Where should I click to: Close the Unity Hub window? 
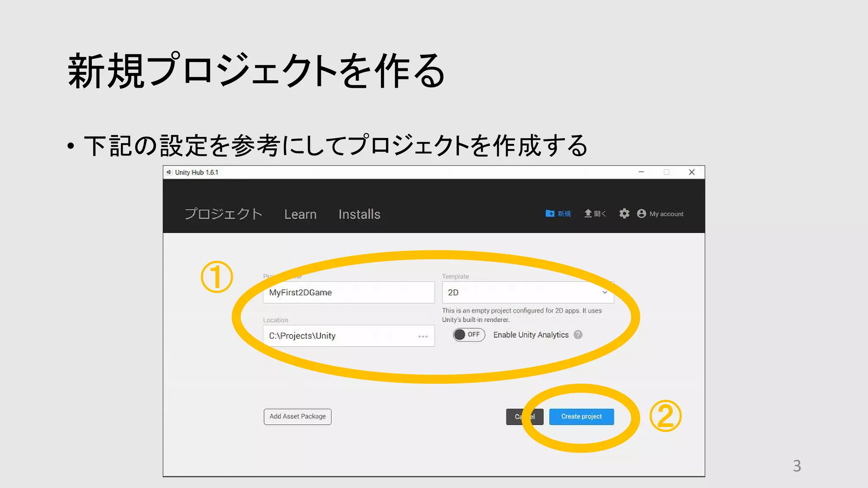pos(692,172)
